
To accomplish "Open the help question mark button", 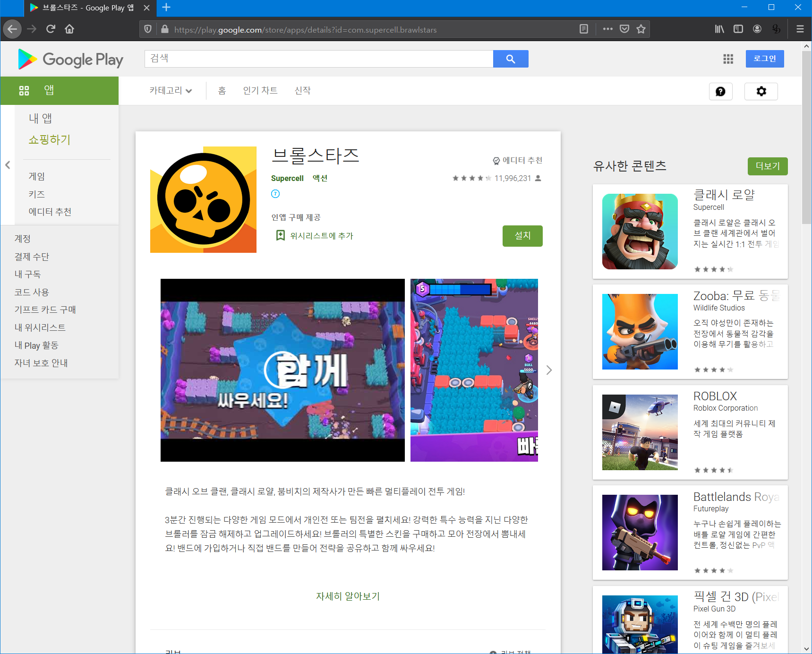I will click(x=720, y=91).
